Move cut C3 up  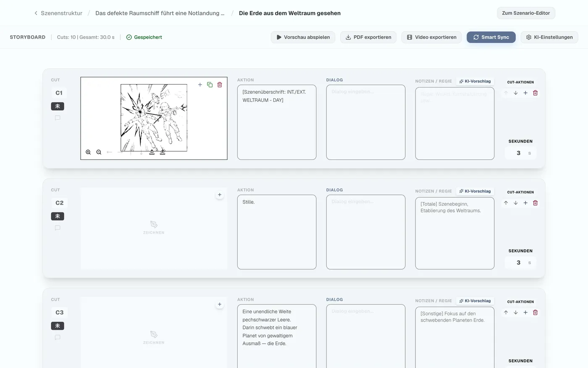(506, 312)
